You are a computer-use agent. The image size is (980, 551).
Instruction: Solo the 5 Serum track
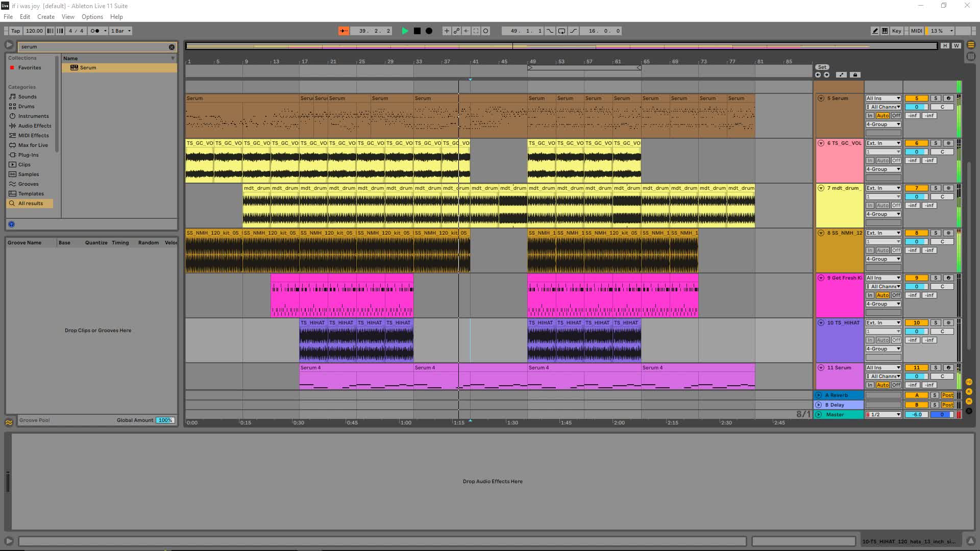tap(936, 98)
